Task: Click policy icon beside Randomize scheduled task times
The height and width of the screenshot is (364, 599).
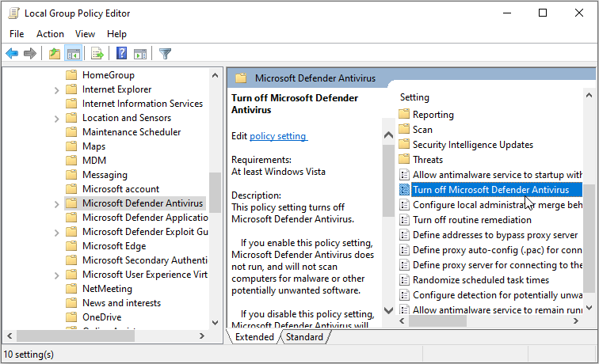Action: pyautogui.click(x=404, y=279)
